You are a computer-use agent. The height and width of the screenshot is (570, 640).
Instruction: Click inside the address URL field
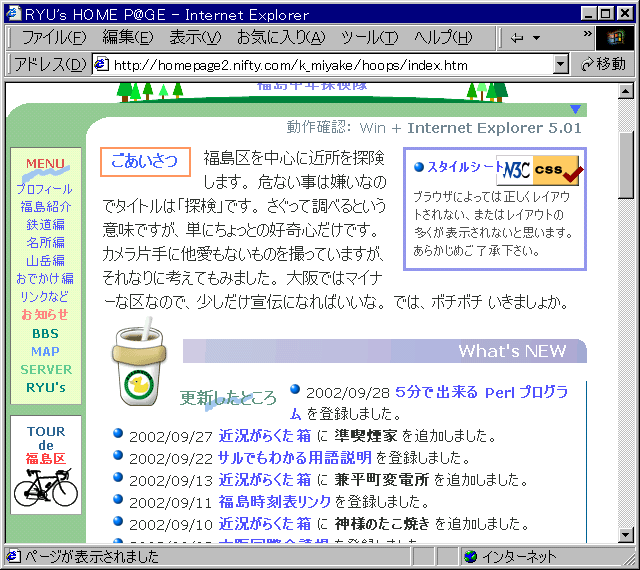pyautogui.click(x=330, y=65)
